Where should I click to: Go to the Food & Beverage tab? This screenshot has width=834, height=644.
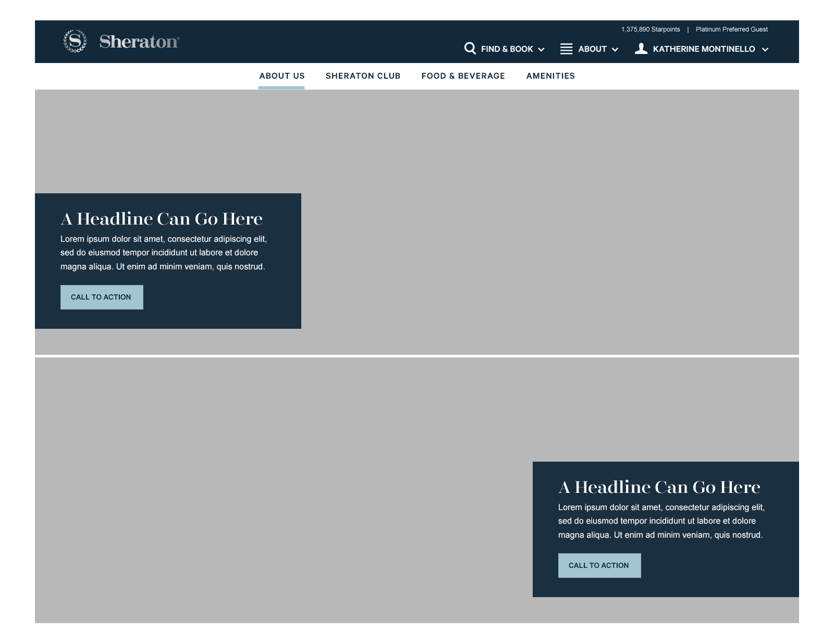463,76
